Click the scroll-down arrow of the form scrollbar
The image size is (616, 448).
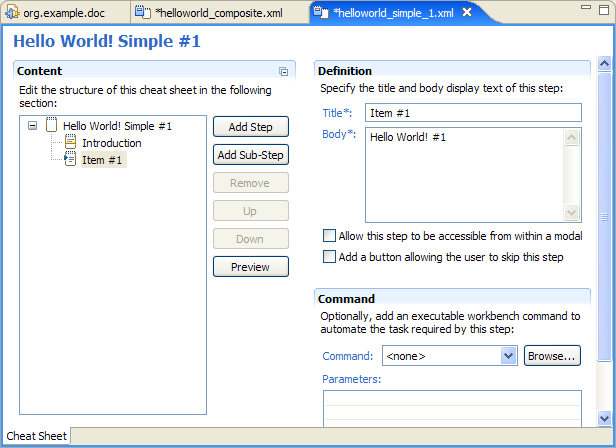point(604,418)
